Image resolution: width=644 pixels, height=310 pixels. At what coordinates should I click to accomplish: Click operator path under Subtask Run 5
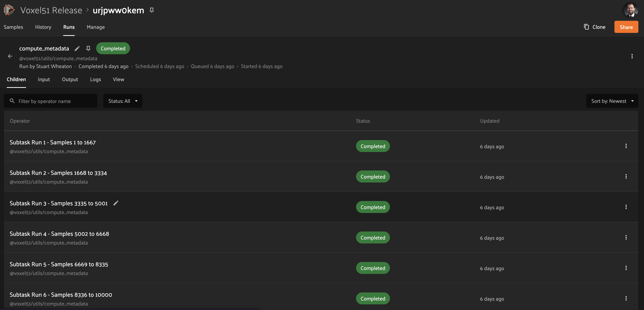[x=49, y=273]
